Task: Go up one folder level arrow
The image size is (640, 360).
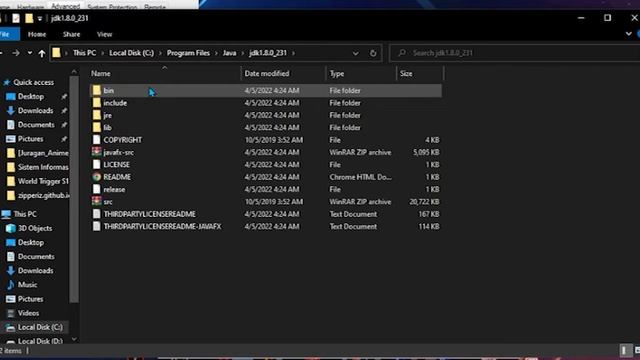Action: [x=42, y=53]
